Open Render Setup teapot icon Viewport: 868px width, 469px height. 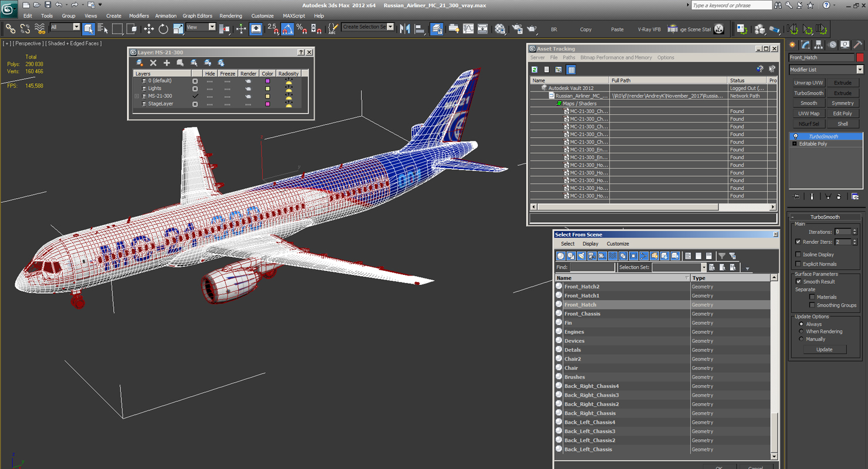tap(517, 29)
